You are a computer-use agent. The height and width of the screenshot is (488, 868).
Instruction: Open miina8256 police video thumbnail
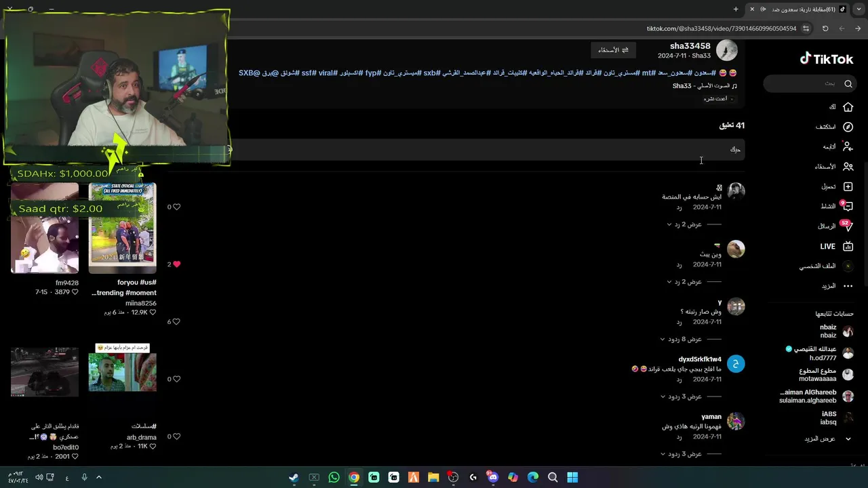122,228
